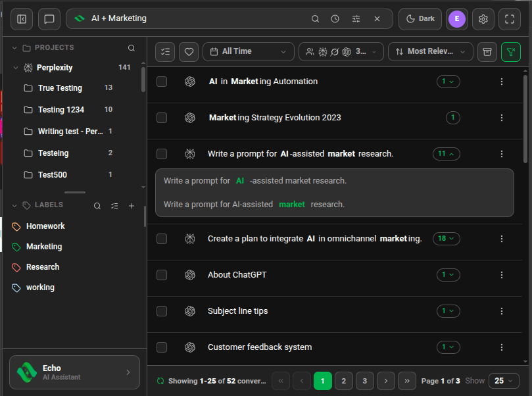This screenshot has height=396, width=532.
Task: Jump to last page double arrow
Action: pos(407,381)
